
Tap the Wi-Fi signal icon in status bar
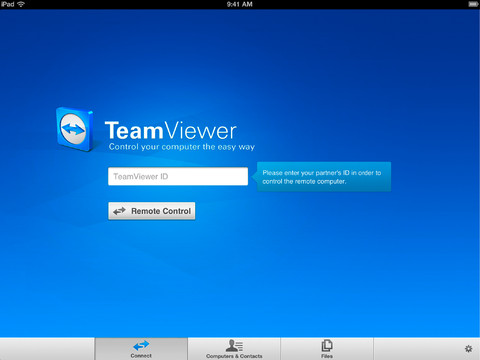21,4
